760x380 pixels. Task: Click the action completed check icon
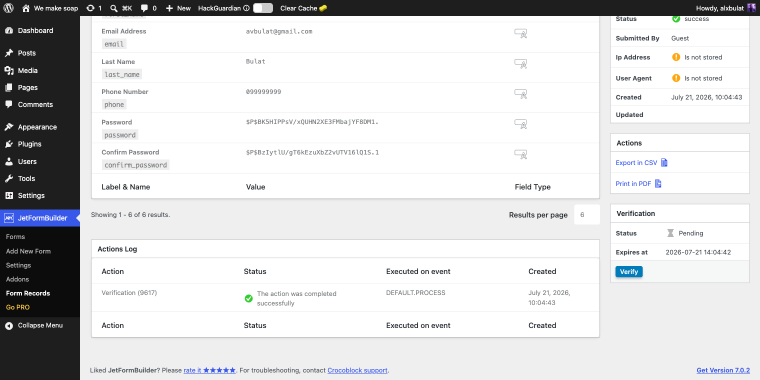(249, 299)
